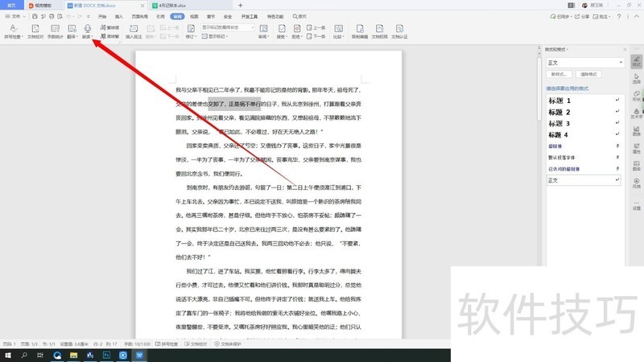This screenshot has height=362, width=644.
Task: Click the help question mark icon
Action: [x=619, y=16]
